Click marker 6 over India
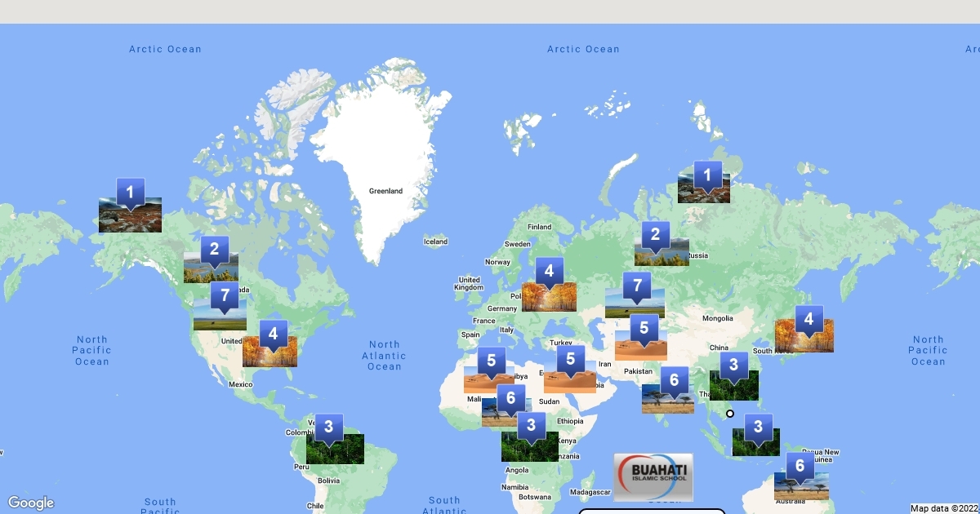 [x=674, y=380]
